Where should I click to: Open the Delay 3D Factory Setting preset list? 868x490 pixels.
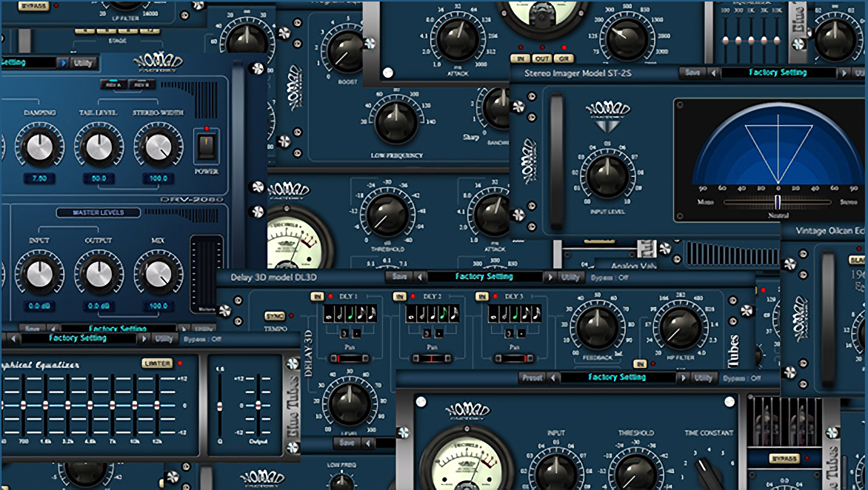pos(484,277)
